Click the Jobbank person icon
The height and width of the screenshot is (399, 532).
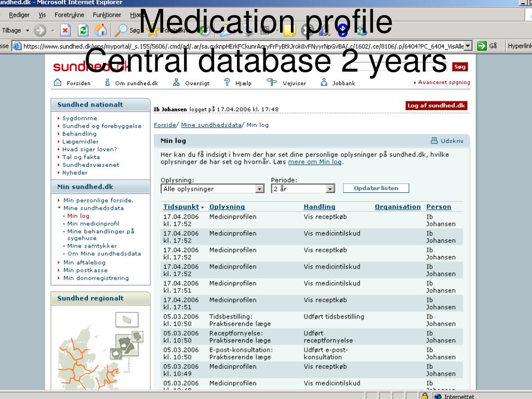[x=324, y=82]
